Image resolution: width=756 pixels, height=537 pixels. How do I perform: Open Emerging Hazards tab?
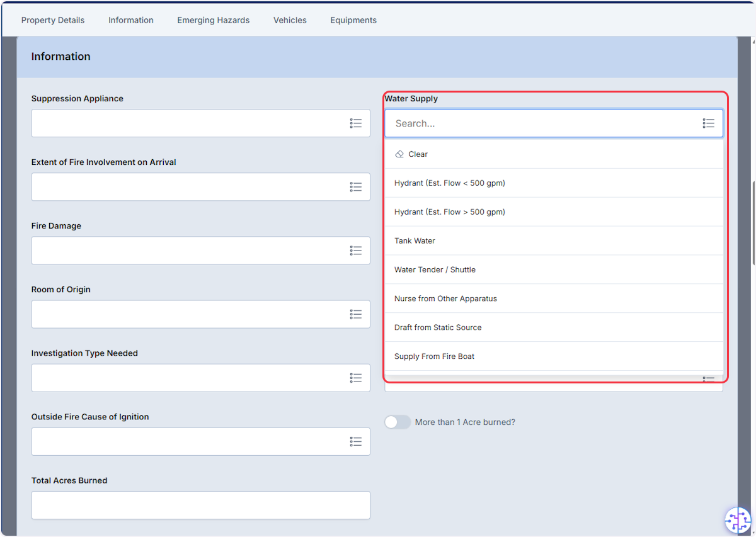point(214,20)
